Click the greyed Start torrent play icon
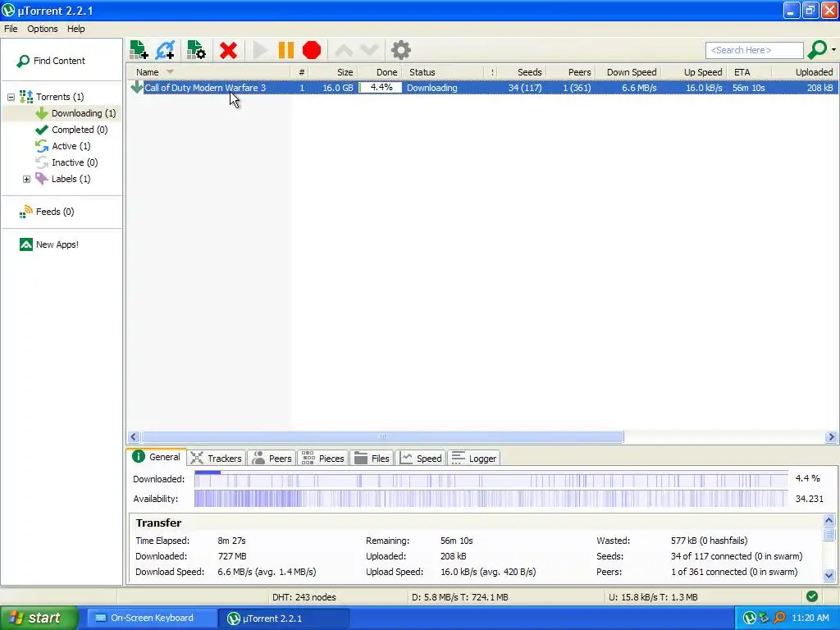Viewport: 840px width, 630px height. [x=260, y=50]
